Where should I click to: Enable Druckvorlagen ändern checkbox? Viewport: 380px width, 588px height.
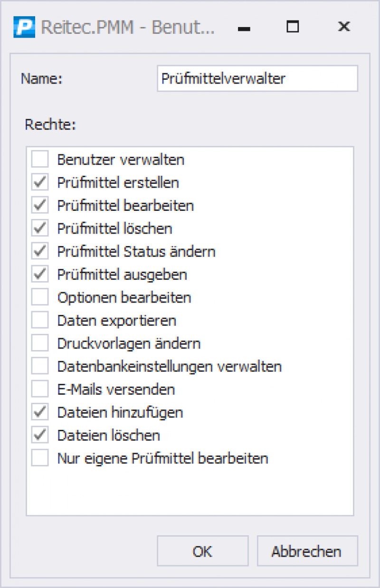pyautogui.click(x=40, y=343)
